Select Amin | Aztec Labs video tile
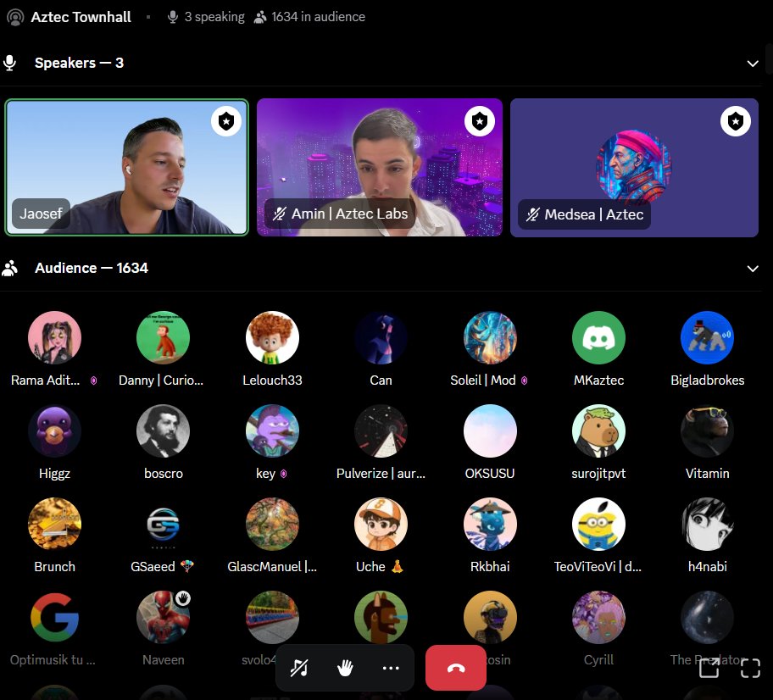Viewport: 773px width, 700px height. click(x=380, y=168)
